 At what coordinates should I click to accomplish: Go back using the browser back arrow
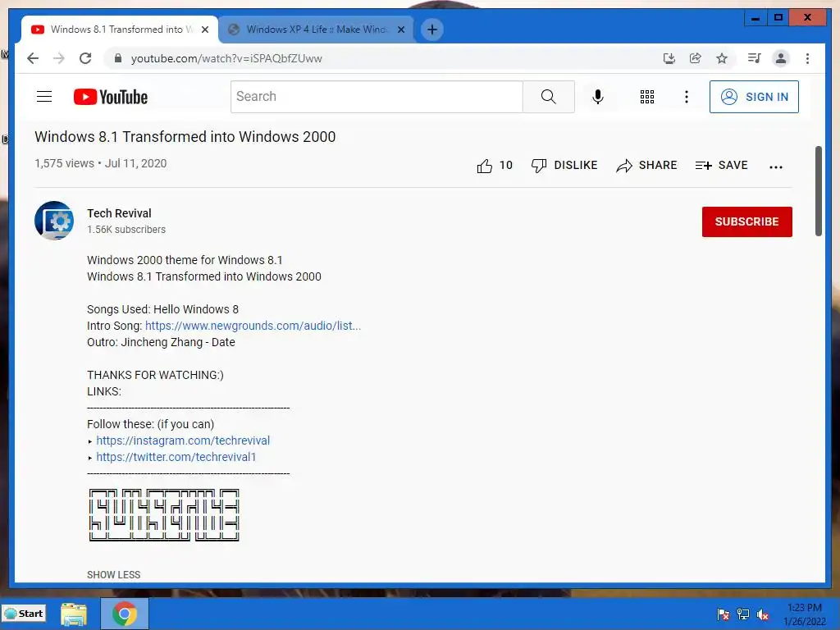(x=33, y=58)
